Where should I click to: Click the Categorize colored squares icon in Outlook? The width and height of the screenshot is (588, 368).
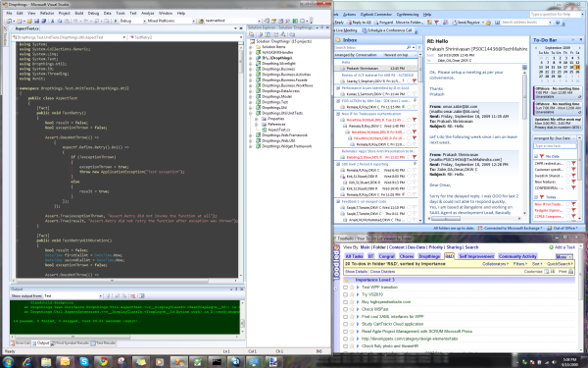pyautogui.click(x=430, y=23)
